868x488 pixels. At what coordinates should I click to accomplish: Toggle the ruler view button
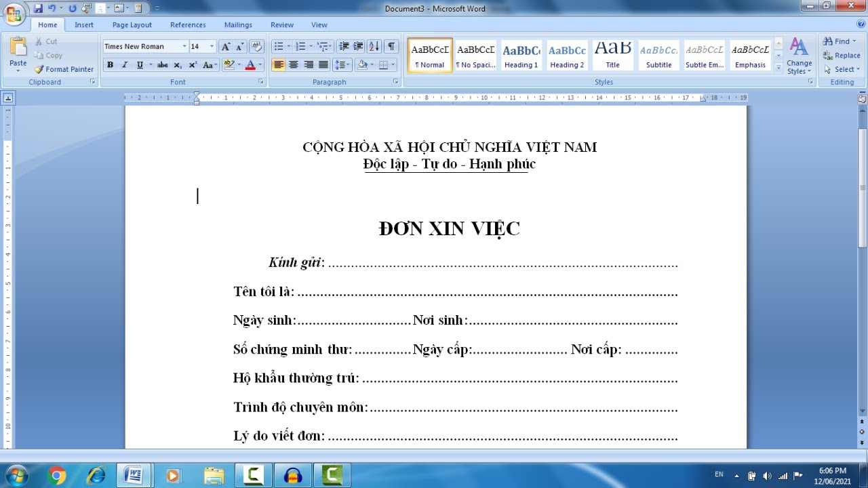point(862,98)
